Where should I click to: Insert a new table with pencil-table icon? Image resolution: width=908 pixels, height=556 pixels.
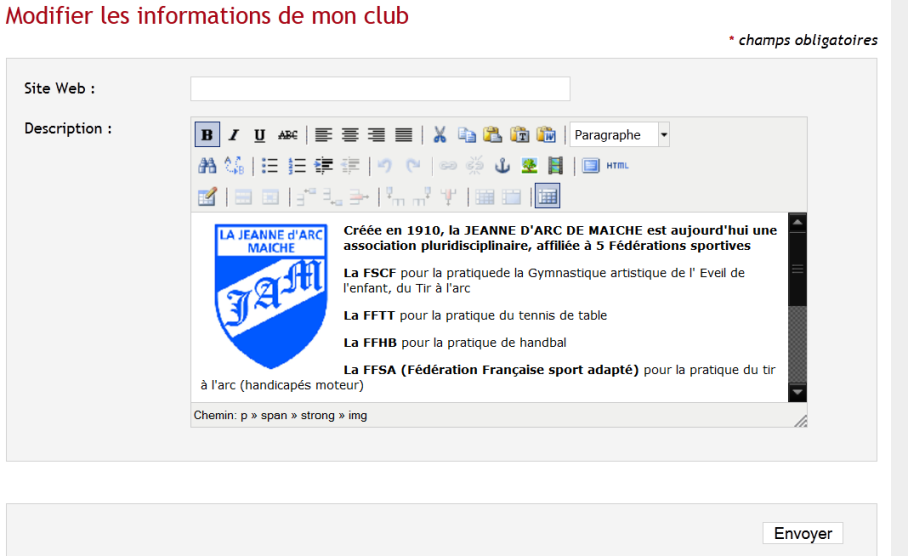tap(207, 197)
